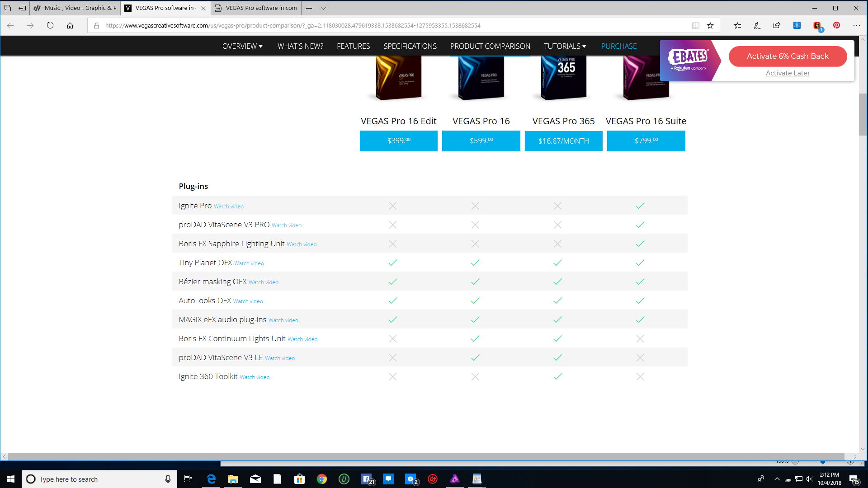Open the Boris FX Sapphire Lighting Unit Watch video link
868x488 pixels.
pos(301,244)
